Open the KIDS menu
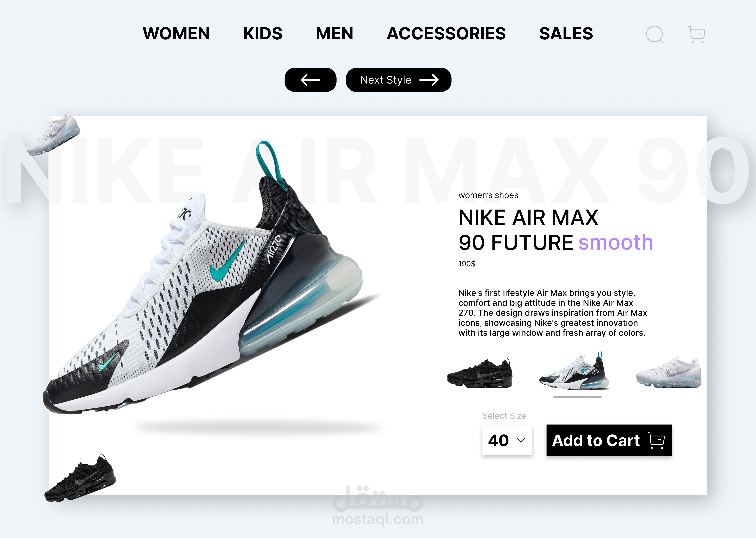Screen dimensions: 756x538 (262, 34)
